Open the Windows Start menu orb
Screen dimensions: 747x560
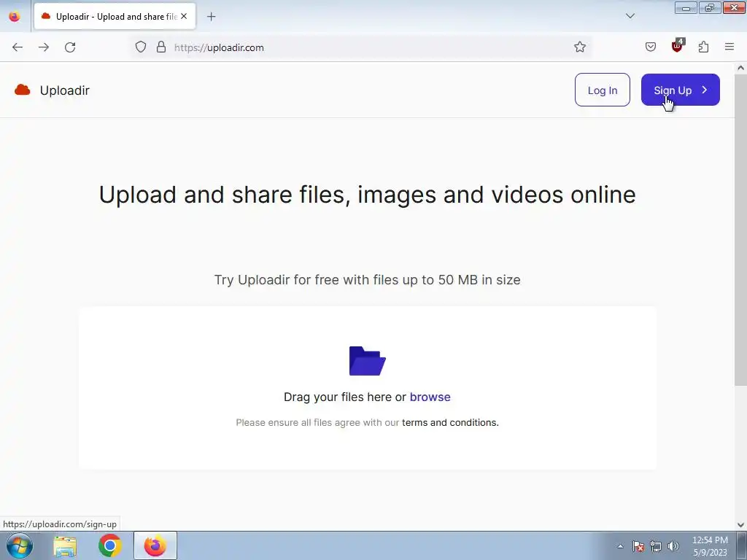pos(19,545)
